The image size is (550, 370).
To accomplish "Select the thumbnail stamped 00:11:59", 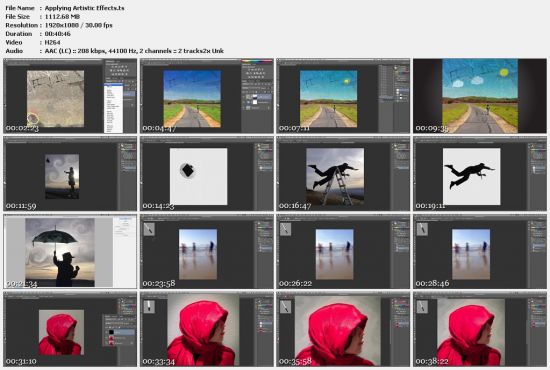I will coord(70,174).
